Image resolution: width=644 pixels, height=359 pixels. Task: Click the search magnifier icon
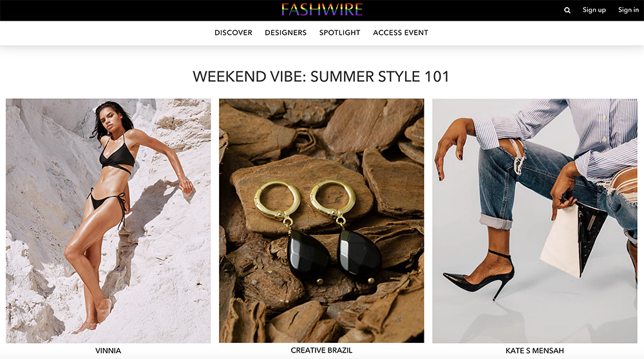tap(567, 10)
